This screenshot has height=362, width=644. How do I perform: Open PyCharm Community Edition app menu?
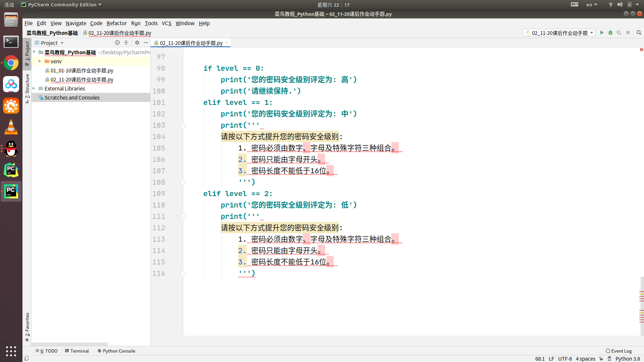[61, 5]
